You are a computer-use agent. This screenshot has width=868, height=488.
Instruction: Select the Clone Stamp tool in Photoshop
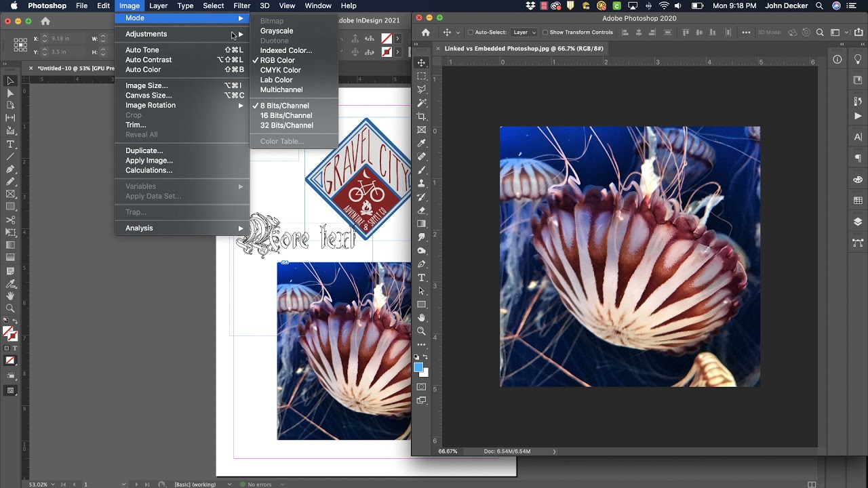421,183
